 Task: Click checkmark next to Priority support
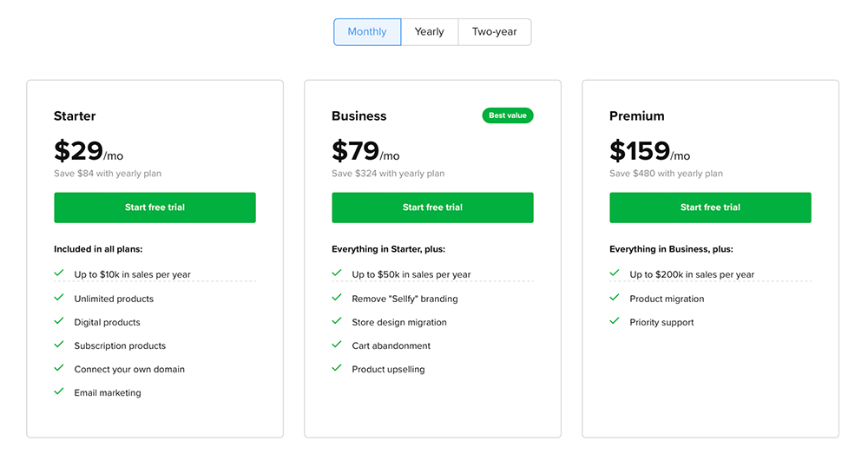point(615,321)
